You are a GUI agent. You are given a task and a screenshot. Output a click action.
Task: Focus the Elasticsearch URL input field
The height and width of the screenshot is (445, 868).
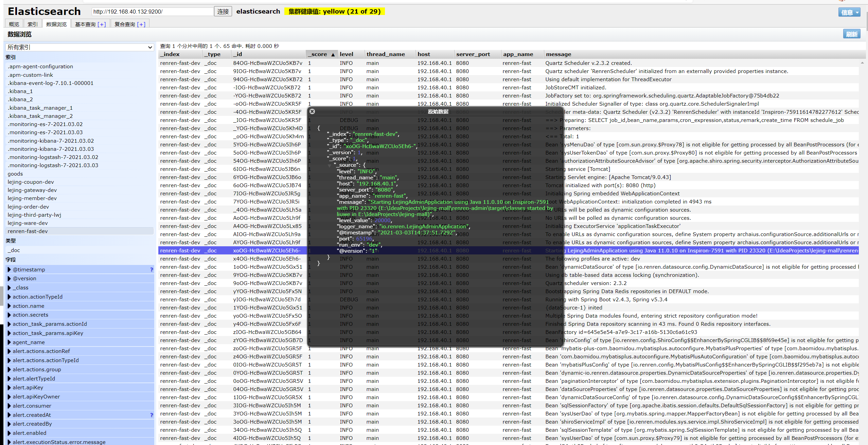(x=153, y=12)
